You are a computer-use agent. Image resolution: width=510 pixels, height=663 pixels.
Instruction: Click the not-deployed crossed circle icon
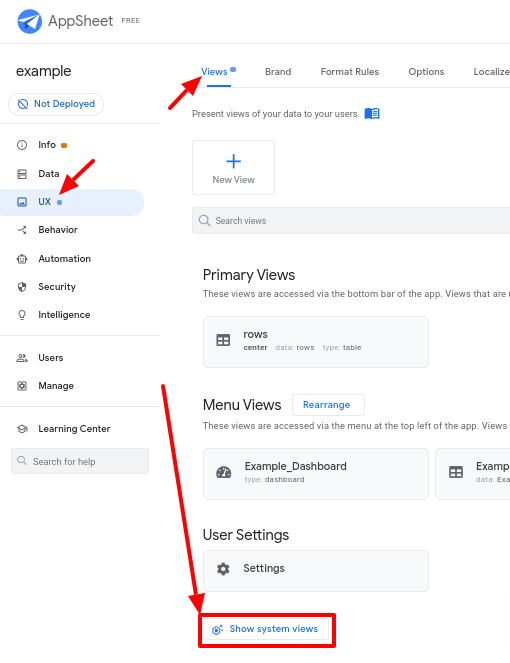(x=23, y=104)
